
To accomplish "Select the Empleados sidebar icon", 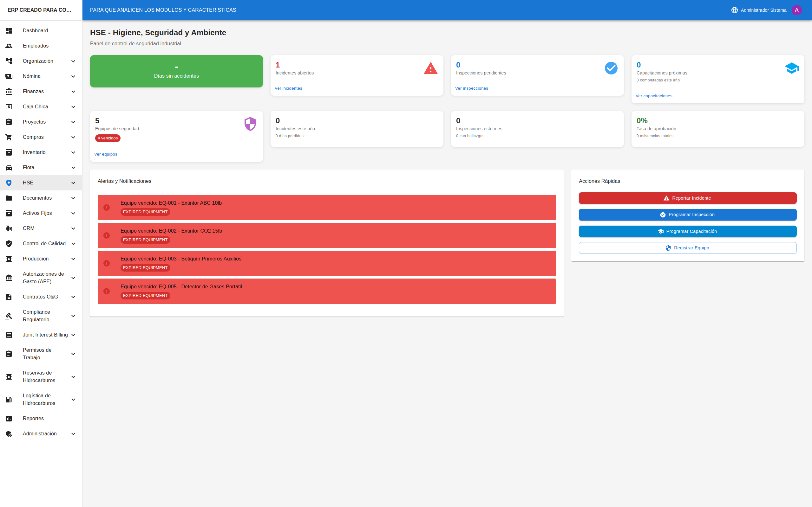I will point(9,46).
